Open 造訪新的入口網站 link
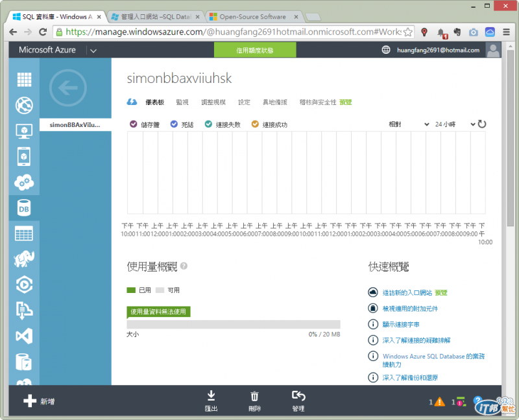519x420 pixels. click(407, 293)
